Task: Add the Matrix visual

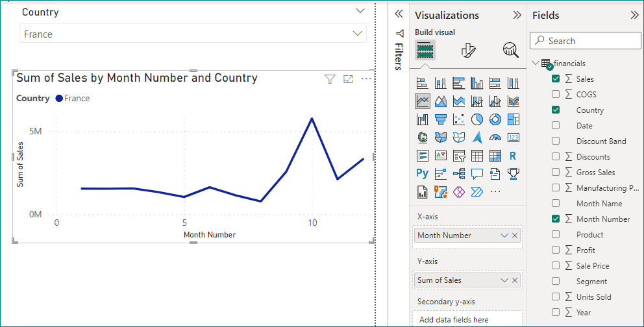Action: click(495, 156)
